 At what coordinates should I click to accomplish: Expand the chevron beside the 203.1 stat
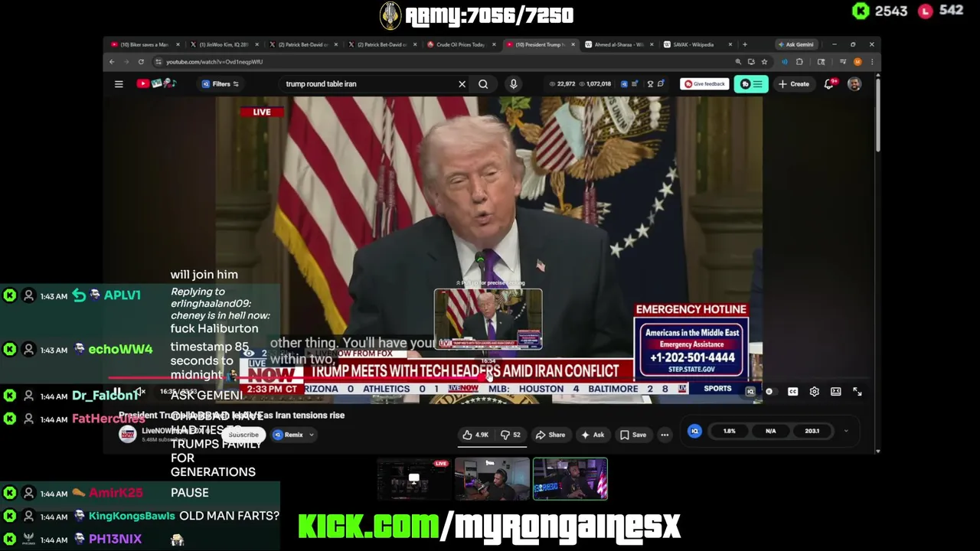[x=846, y=432]
